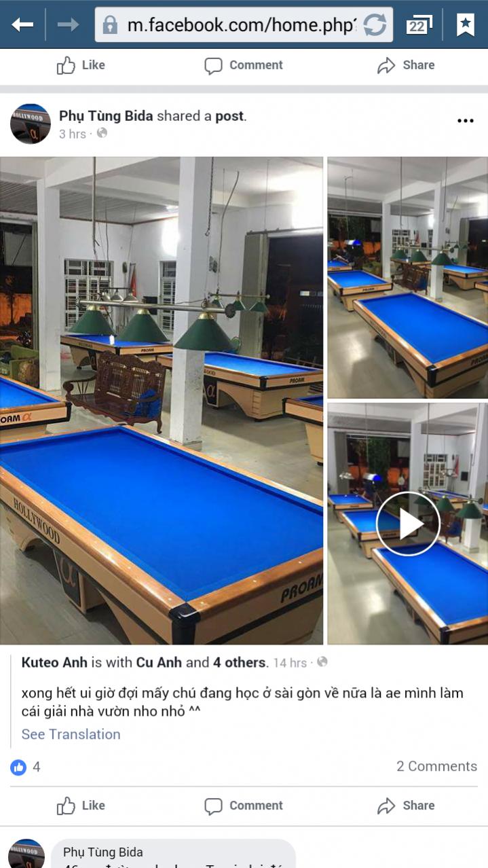Comment on the top post
Screen dimensions: 488x868
pyautogui.click(x=244, y=65)
